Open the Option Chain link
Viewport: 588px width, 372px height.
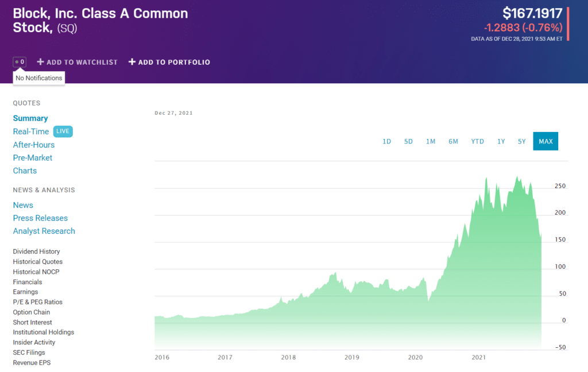32,312
